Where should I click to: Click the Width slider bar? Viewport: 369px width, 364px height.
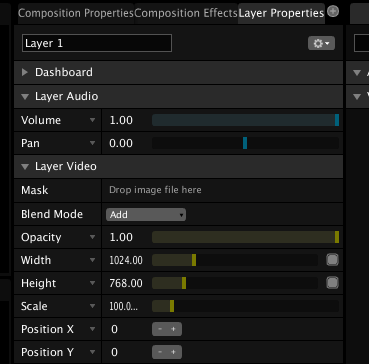(235, 260)
